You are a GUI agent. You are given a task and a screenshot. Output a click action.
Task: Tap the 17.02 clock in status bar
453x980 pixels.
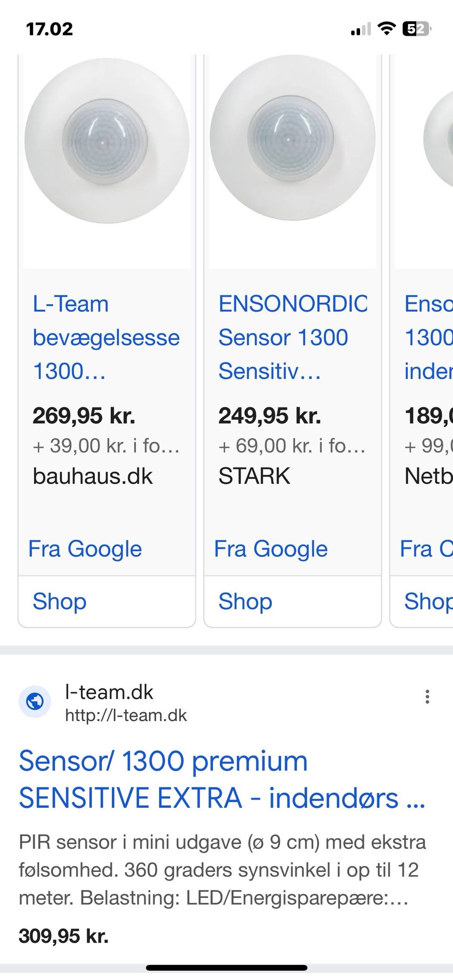[x=50, y=29]
